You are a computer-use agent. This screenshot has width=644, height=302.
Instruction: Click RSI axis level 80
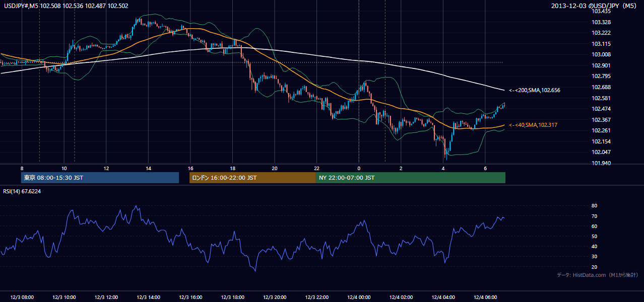tap(594, 206)
